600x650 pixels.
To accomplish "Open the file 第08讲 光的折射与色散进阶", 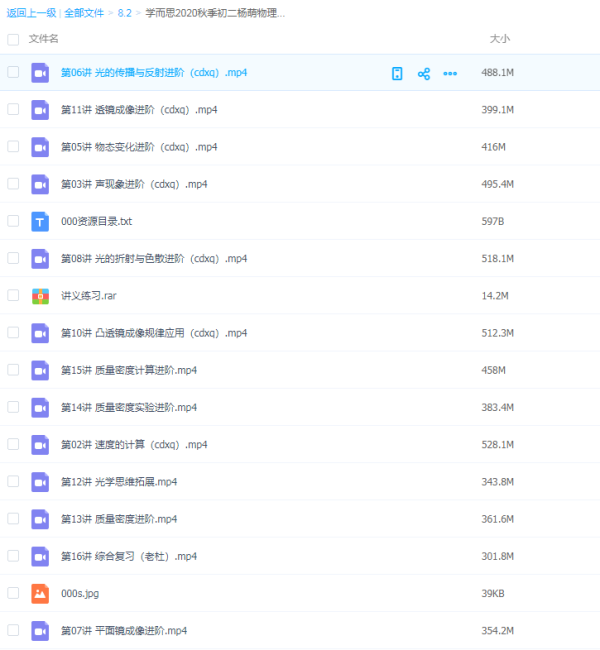I will (x=154, y=259).
